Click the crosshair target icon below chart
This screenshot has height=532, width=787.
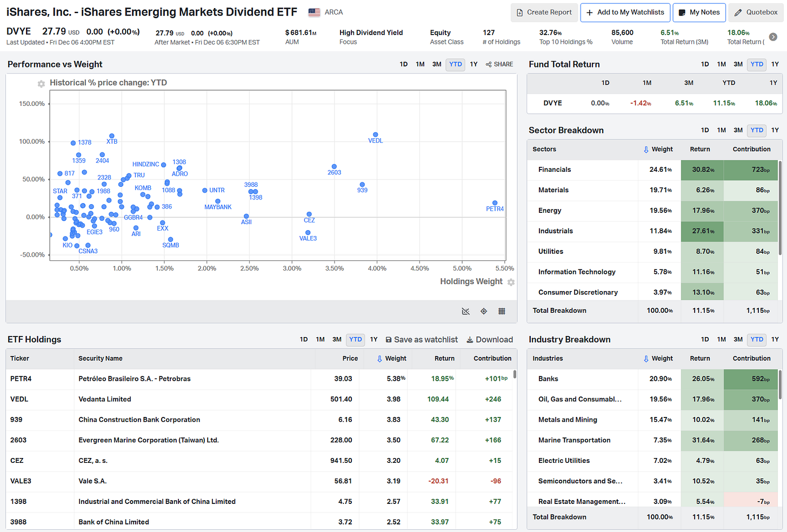(x=484, y=311)
